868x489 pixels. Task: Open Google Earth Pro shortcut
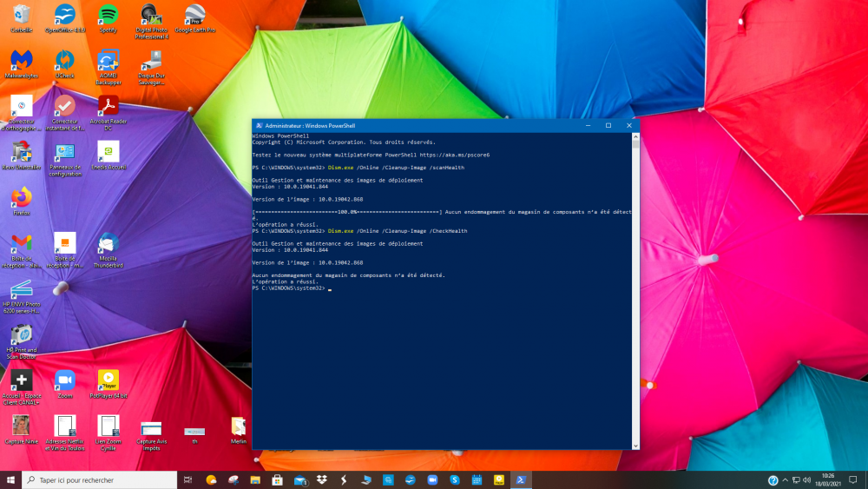[x=195, y=16]
